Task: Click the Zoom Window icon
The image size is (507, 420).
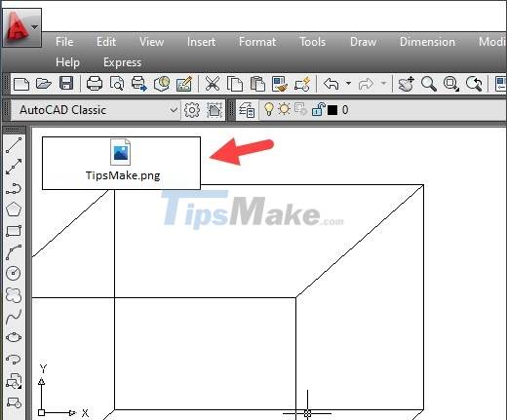Action: 451,84
